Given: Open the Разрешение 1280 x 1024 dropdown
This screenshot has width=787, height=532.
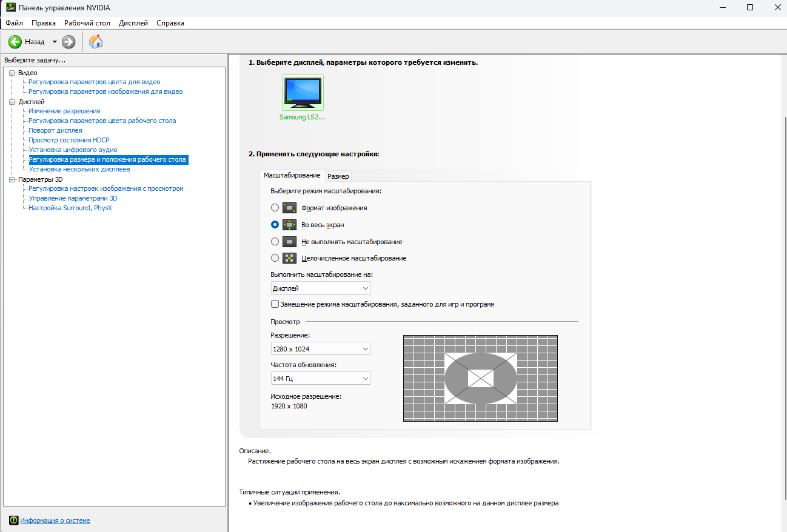Looking at the screenshot, I should (x=321, y=349).
